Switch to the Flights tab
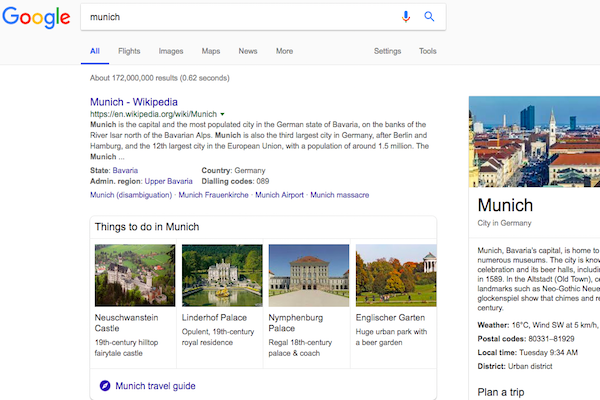 click(129, 51)
